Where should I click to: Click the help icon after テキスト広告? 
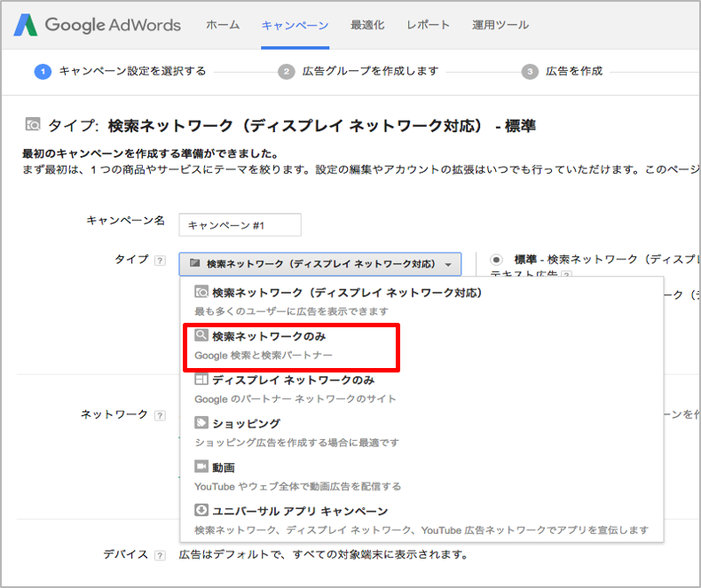pos(566,274)
